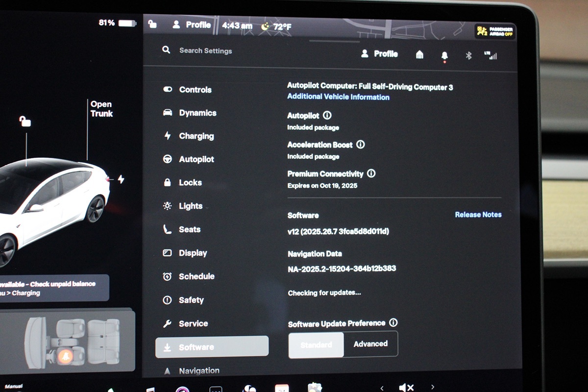Image resolution: width=588 pixels, height=392 pixels.
Task: Tap the LTE signal strength icon
Action: pyautogui.click(x=490, y=55)
